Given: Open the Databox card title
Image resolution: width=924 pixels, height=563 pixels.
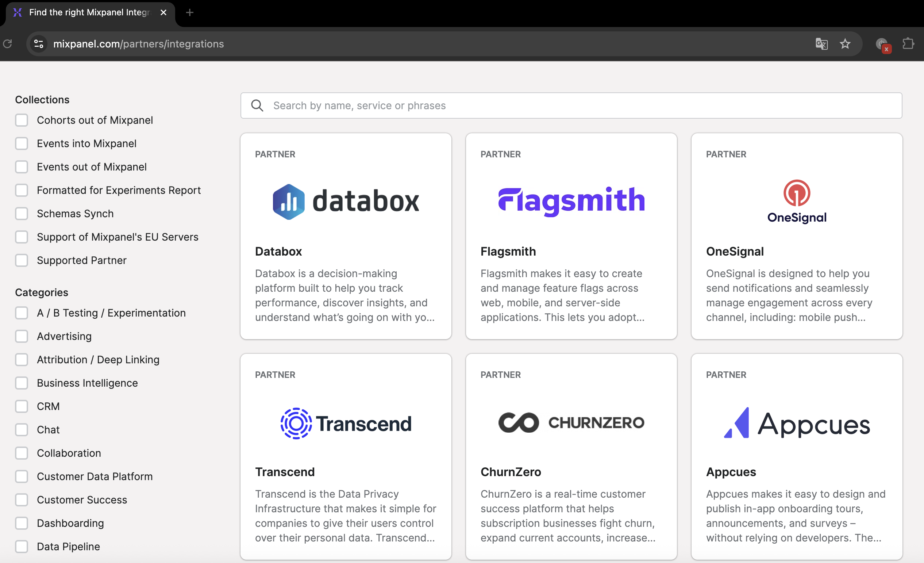Looking at the screenshot, I should pyautogui.click(x=278, y=251).
